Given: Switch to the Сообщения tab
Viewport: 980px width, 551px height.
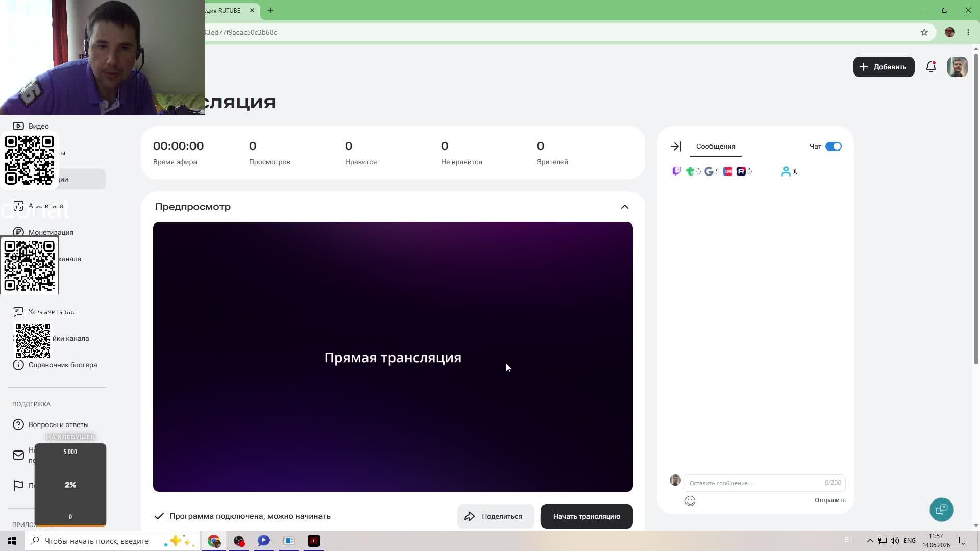Looking at the screenshot, I should click(x=716, y=146).
